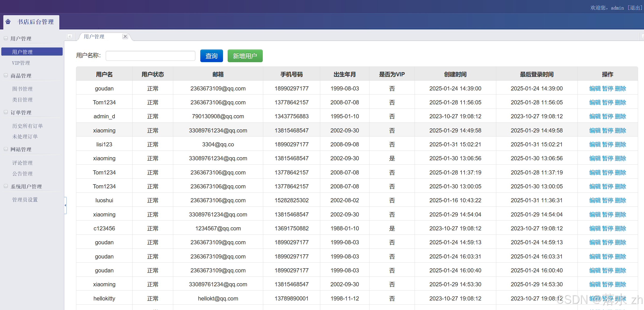
Task: Collapse the sidebar using the splitter arrow
Action: tap(65, 205)
